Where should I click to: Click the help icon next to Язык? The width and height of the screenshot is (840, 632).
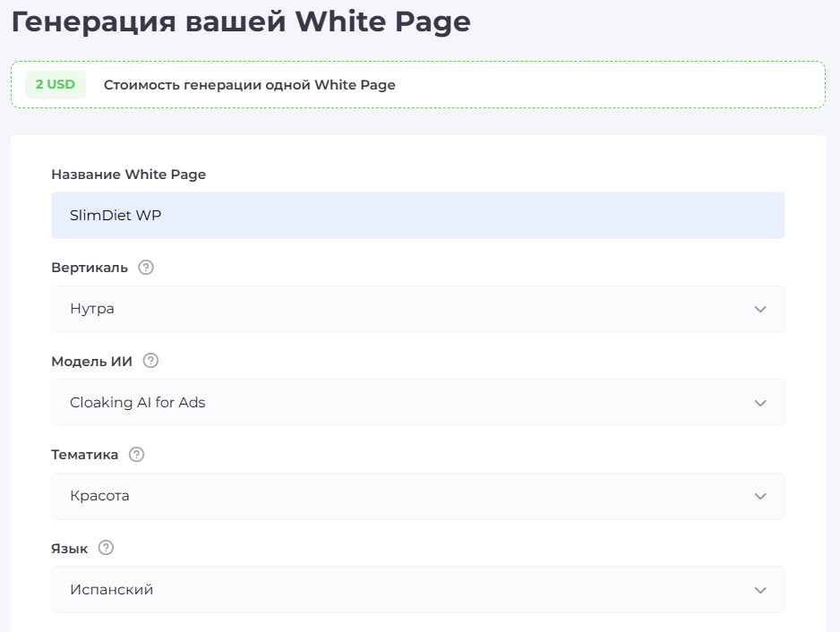pos(105,548)
